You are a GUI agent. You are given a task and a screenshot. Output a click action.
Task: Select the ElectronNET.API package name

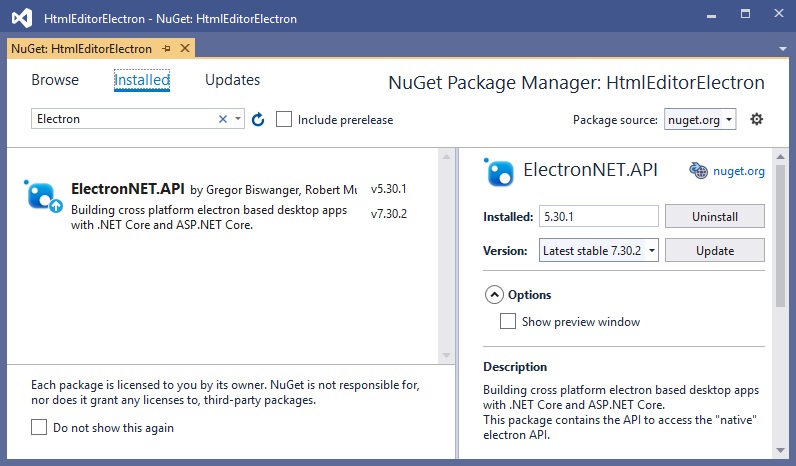click(127, 189)
